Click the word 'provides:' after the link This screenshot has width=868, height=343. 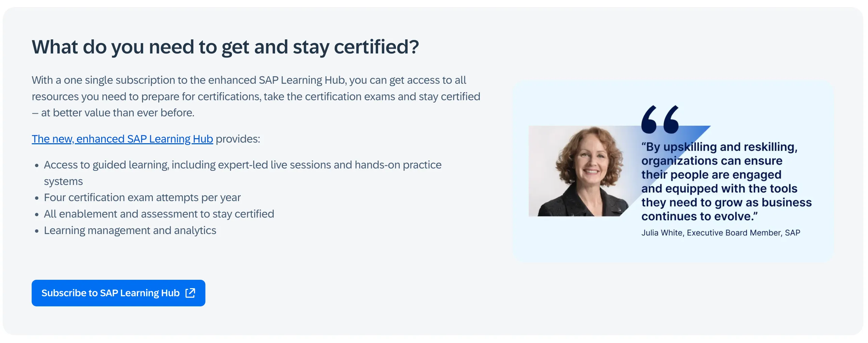[238, 139]
